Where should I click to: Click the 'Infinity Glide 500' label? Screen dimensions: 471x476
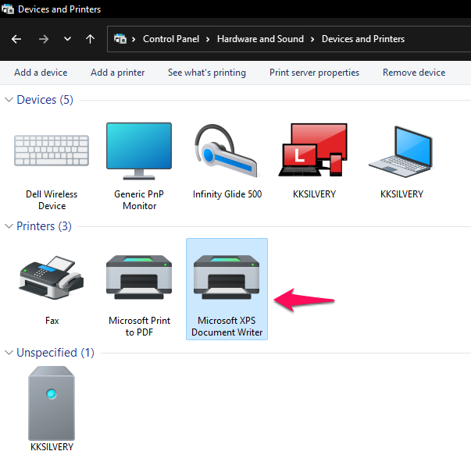click(x=227, y=194)
